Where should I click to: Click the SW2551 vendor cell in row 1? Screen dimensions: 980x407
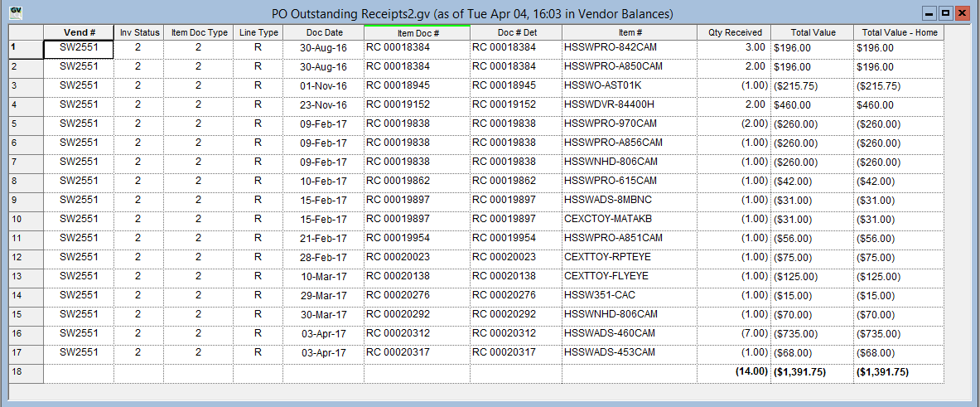pos(79,48)
